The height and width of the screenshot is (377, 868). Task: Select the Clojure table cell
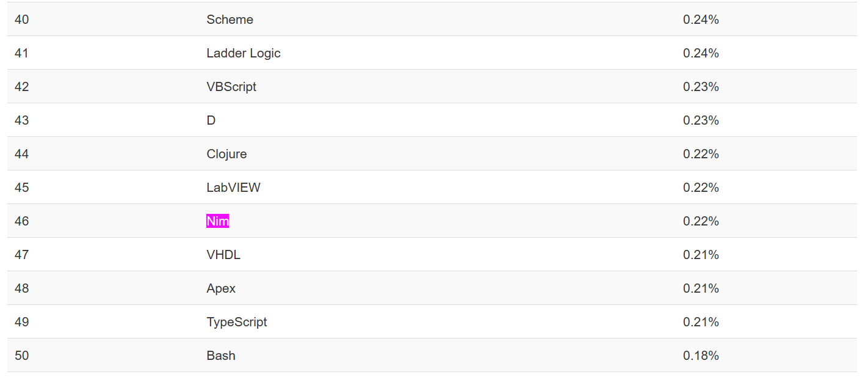(226, 154)
